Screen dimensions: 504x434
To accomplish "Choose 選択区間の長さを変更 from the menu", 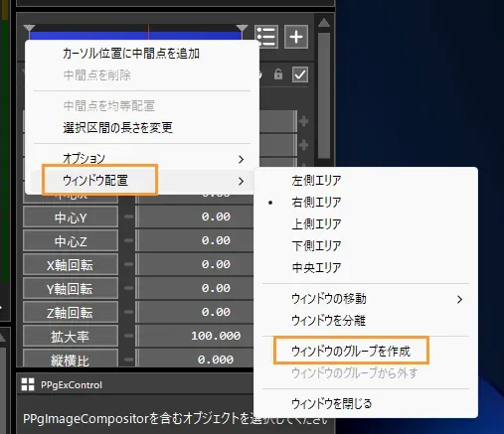I will point(118,127).
